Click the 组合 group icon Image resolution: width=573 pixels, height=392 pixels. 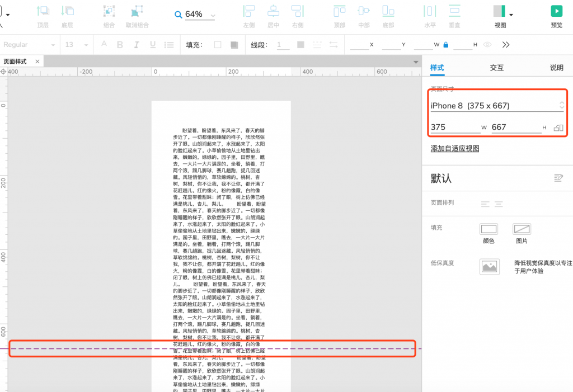109,11
